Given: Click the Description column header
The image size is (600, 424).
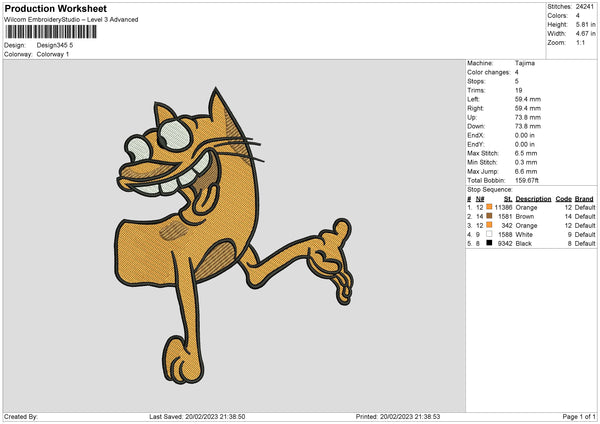Looking at the screenshot, I should tap(533, 199).
